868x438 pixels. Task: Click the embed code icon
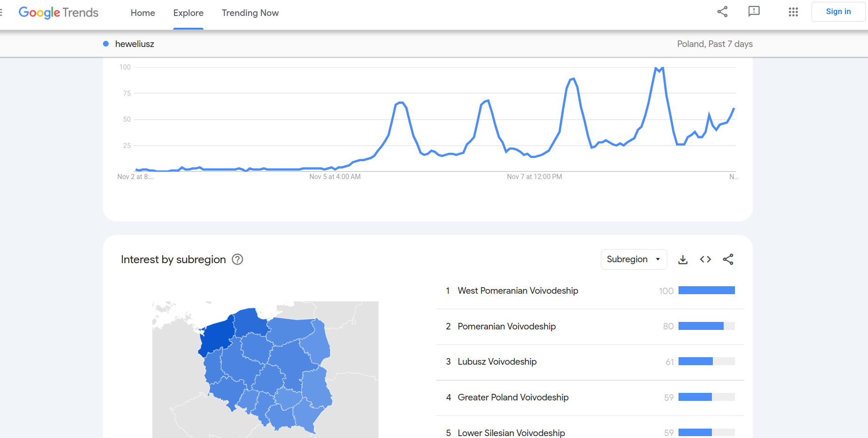[x=705, y=259]
